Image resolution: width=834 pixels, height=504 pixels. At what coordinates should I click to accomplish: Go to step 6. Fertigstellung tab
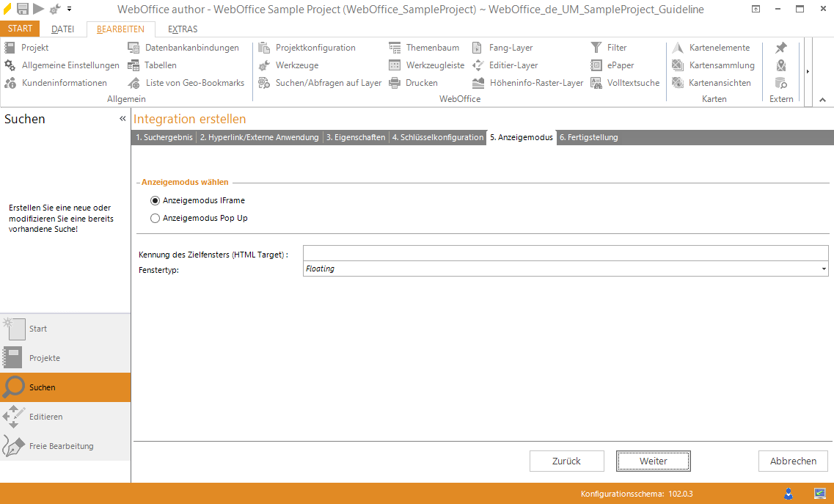click(588, 137)
